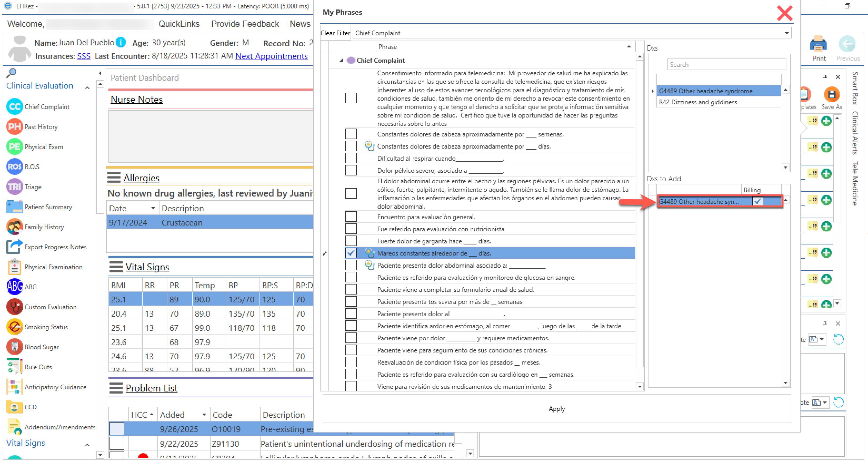Image resolution: width=868 pixels, height=461 pixels.
Task: Click the Apply button
Action: [x=556, y=409]
